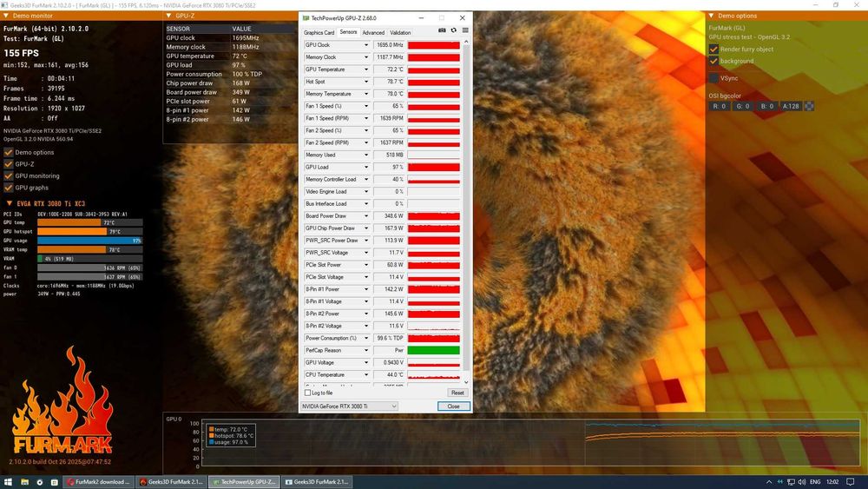Adjust the R: 0 color field
Viewport: 868px width, 489px height.
(x=719, y=106)
